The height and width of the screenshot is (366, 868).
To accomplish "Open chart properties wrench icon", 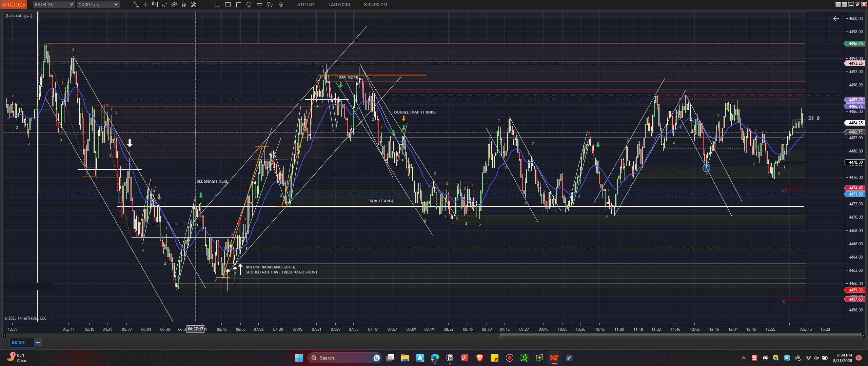I will pyautogui.click(x=194, y=4).
